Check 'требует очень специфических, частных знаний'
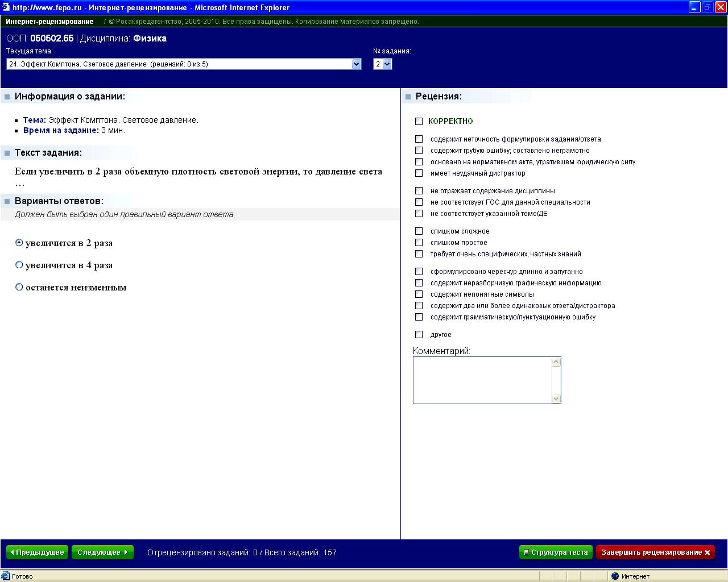Viewport: 728px width, 582px height. pos(419,253)
